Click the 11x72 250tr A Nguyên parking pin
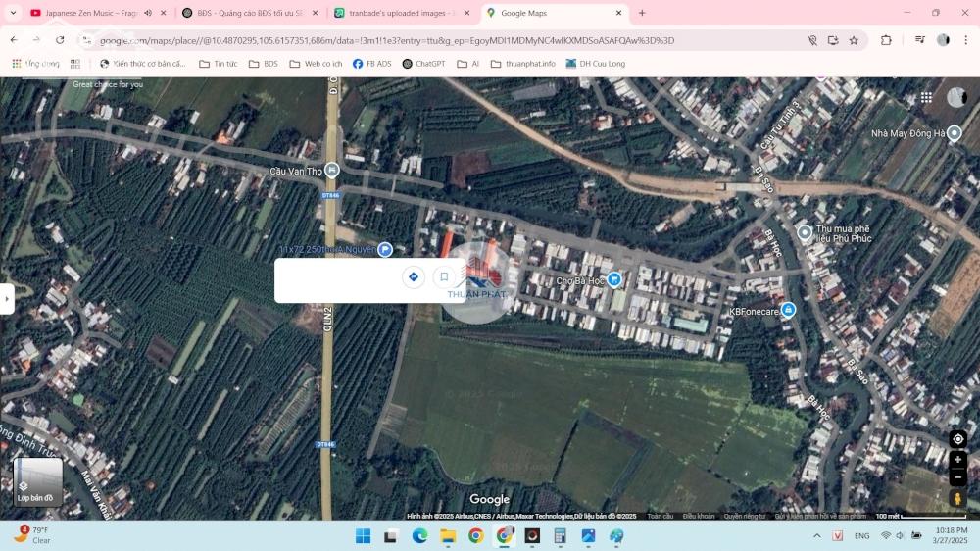This screenshot has height=551, width=980. [385, 250]
